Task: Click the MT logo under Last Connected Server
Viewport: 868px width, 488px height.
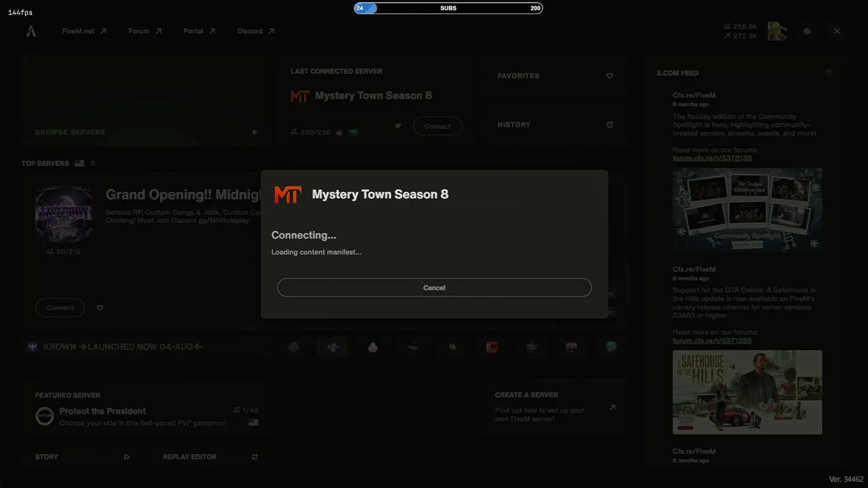Action: coord(300,96)
